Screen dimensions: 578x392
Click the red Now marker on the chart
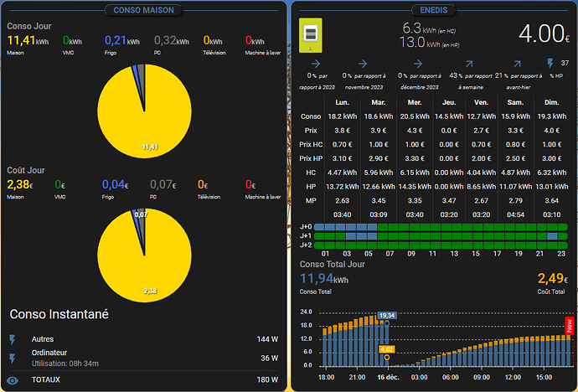click(x=569, y=327)
